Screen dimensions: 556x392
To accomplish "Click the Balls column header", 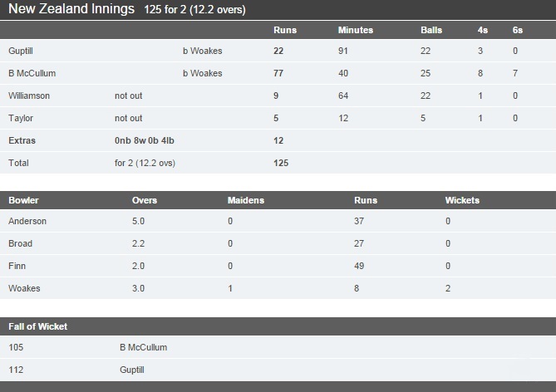I will (431, 30).
